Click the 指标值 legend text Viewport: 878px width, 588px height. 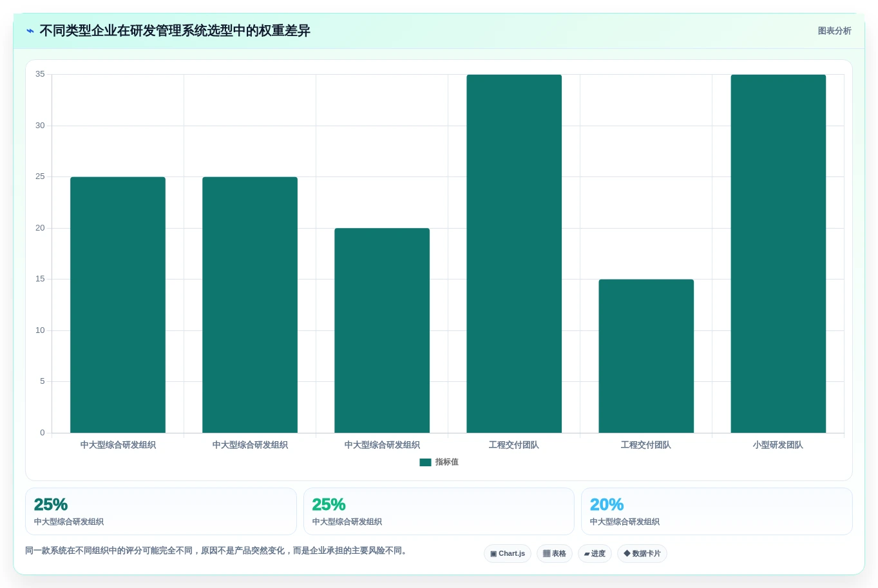pyautogui.click(x=446, y=462)
